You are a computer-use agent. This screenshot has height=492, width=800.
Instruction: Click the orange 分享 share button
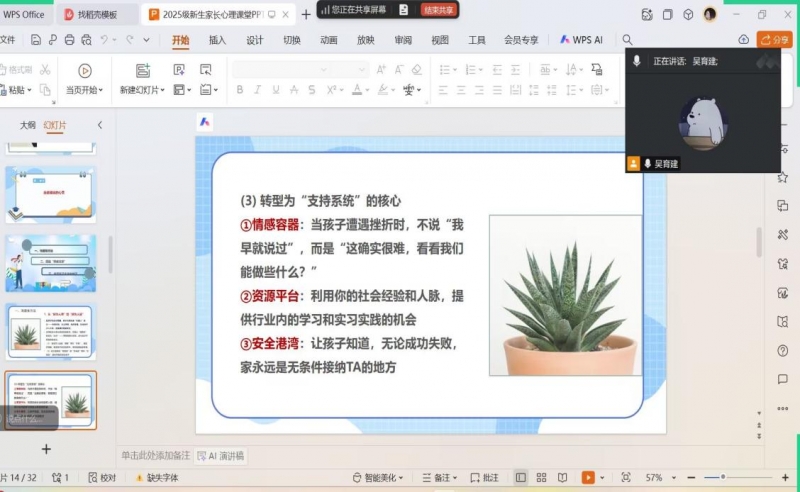[774, 40]
